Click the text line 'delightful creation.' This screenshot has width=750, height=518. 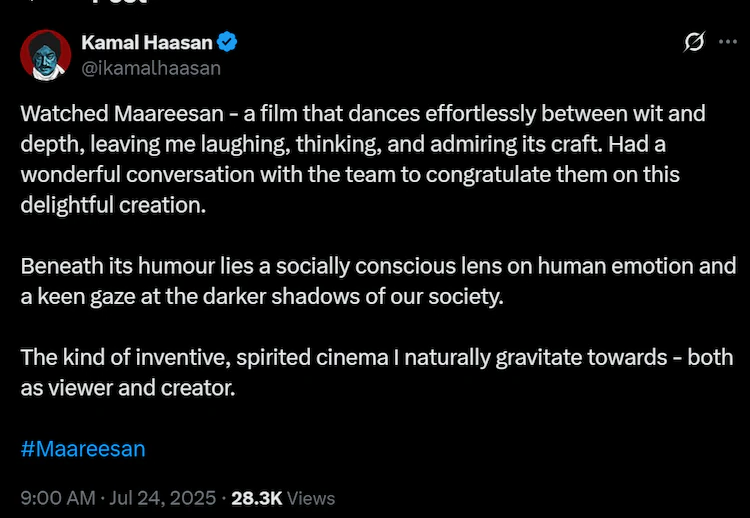click(113, 205)
